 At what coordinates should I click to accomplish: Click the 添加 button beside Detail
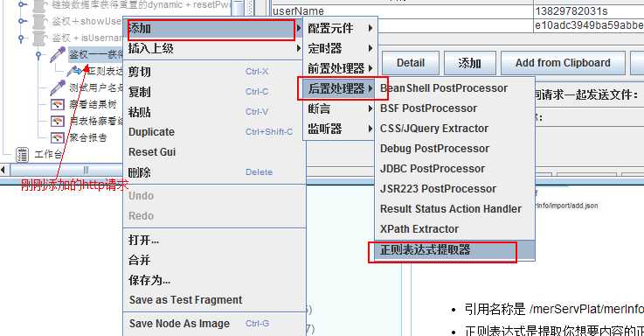click(x=469, y=63)
